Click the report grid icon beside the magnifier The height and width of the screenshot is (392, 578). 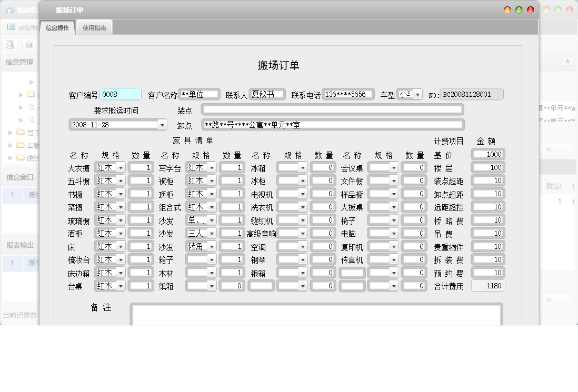pyautogui.click(x=29, y=44)
